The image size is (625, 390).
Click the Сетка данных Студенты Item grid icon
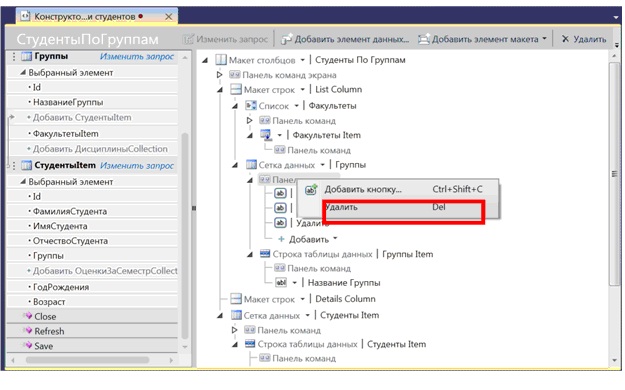pyautogui.click(x=236, y=315)
